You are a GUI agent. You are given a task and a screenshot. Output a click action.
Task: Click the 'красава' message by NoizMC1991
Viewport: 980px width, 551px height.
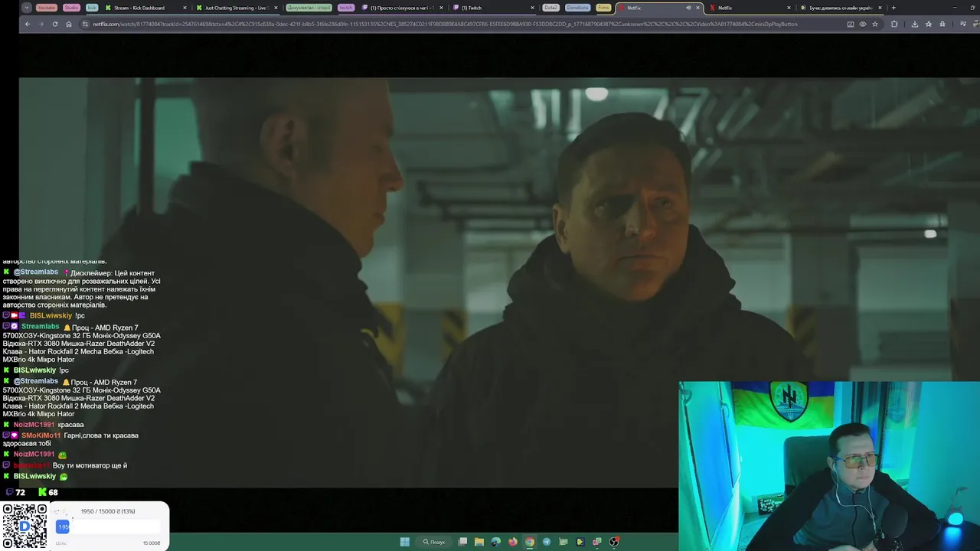[70, 425]
